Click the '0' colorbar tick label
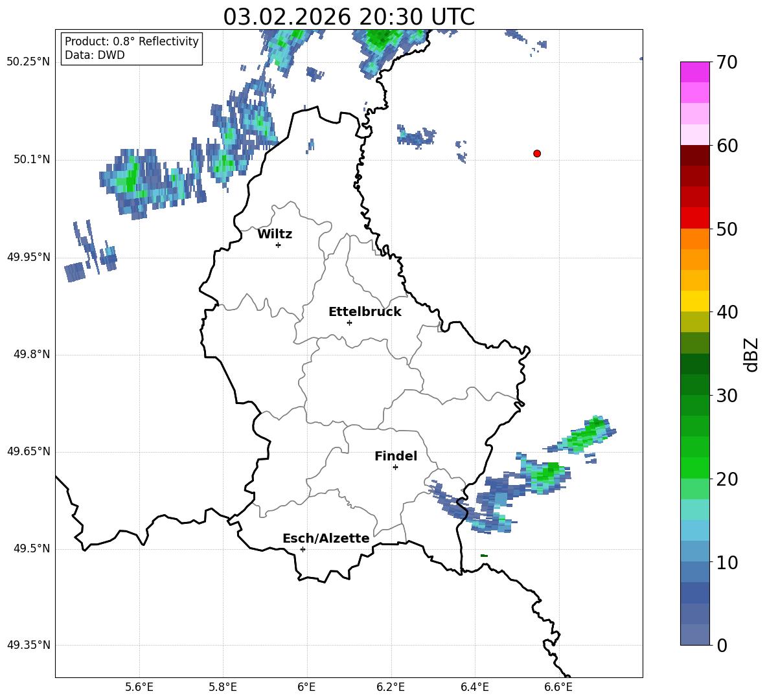 tap(722, 645)
